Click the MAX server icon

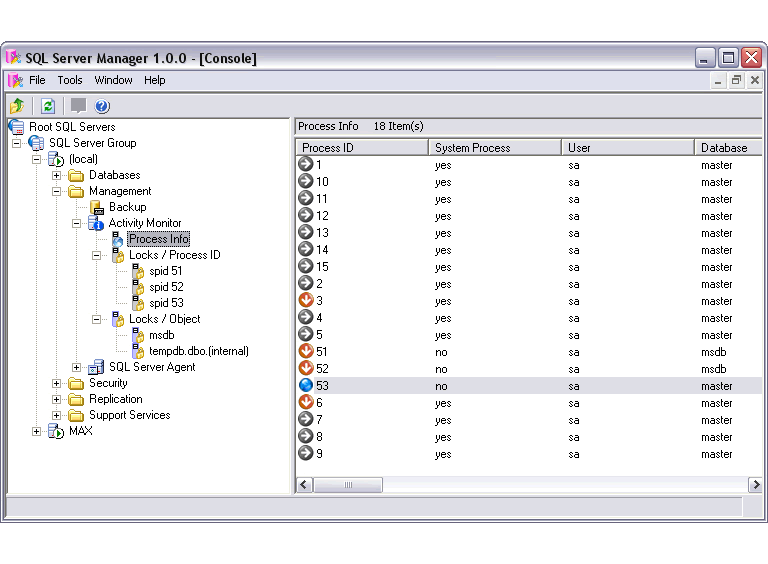[56, 431]
